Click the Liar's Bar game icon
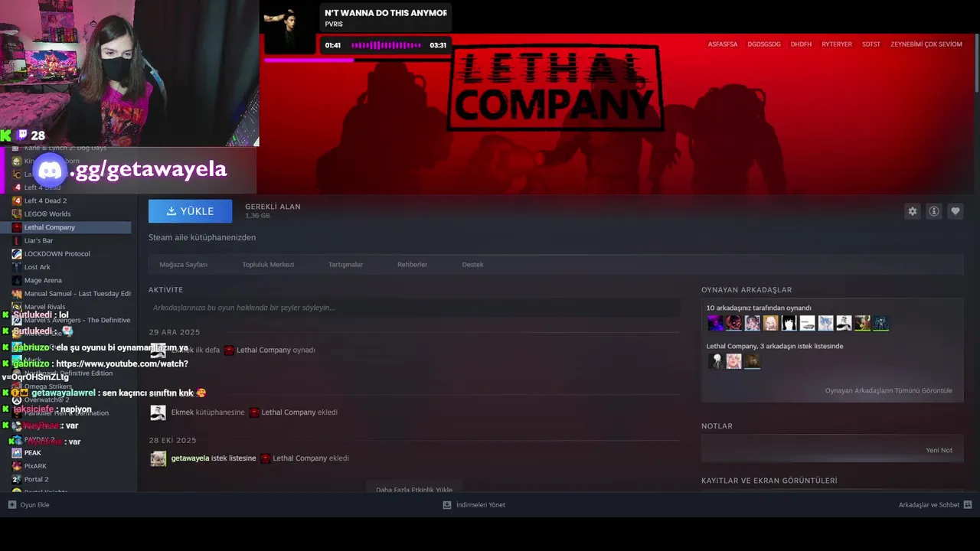Screen dimensions: 980x551 17,240
